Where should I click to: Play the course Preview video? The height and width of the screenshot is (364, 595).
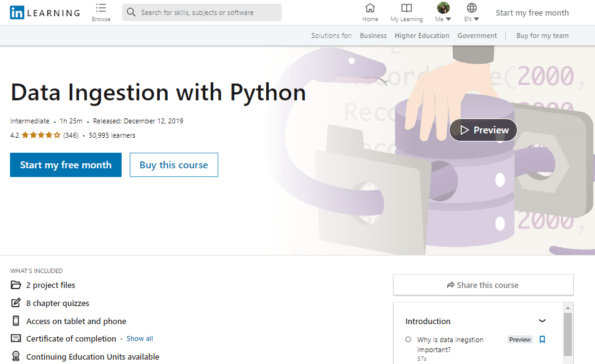pos(483,130)
